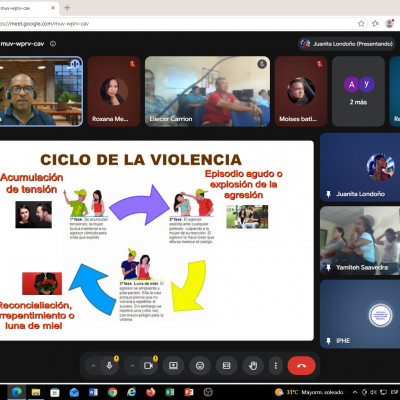Expand audio settings chevron beside microphone

[93, 366]
